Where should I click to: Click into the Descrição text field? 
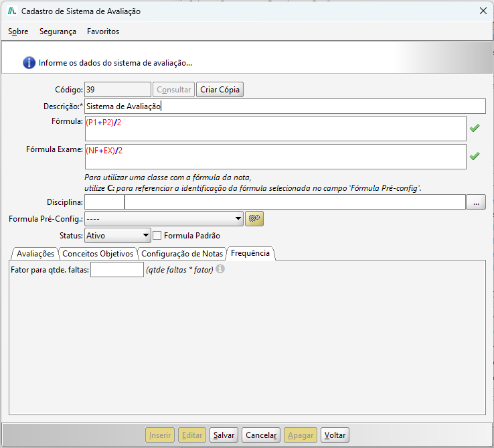[x=285, y=106]
